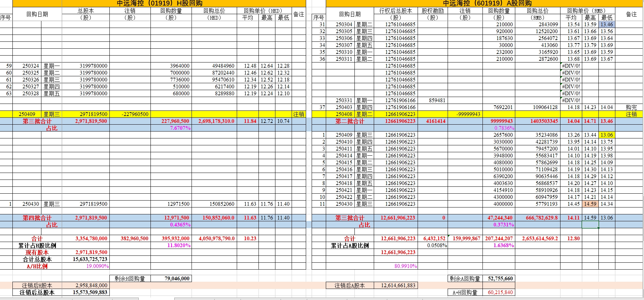Click the total equity incentive 6,432,152
The height and width of the screenshot is (300, 644).
[x=432, y=239]
